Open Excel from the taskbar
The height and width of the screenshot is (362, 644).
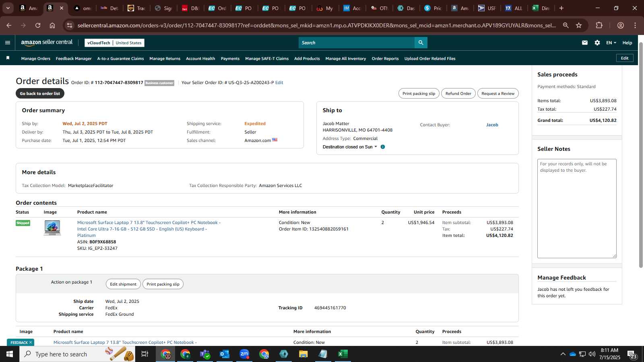click(x=343, y=354)
